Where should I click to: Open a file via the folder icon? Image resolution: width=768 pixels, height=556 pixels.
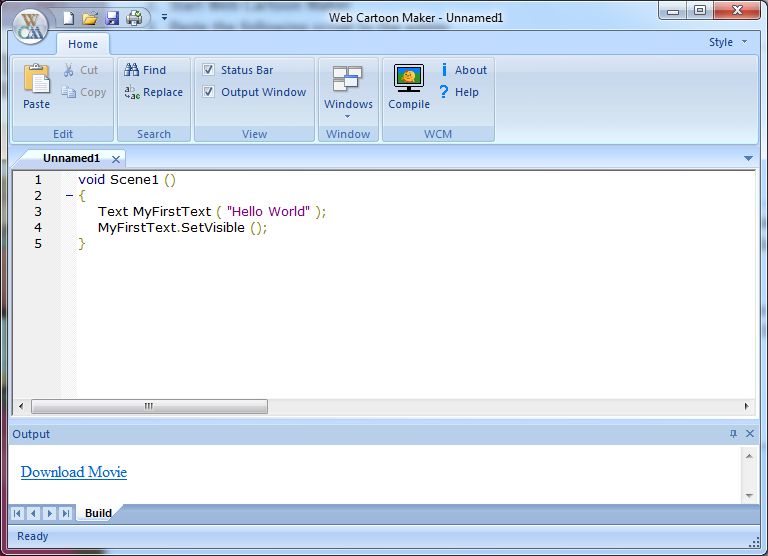click(x=90, y=18)
